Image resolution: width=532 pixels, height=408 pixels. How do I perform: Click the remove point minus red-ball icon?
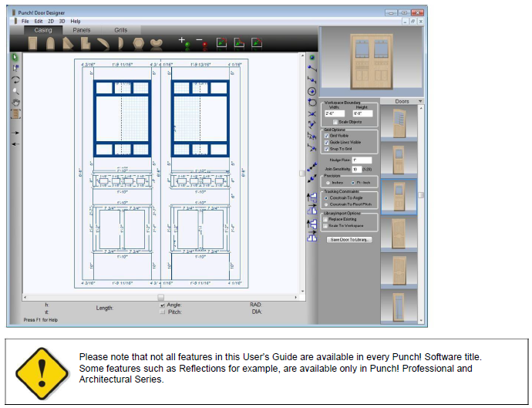pos(202,43)
